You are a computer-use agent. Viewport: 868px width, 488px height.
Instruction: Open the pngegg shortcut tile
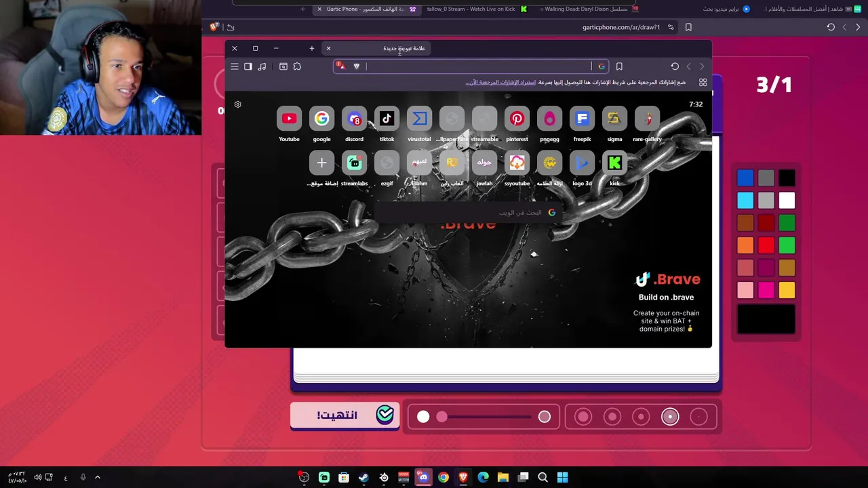549,119
